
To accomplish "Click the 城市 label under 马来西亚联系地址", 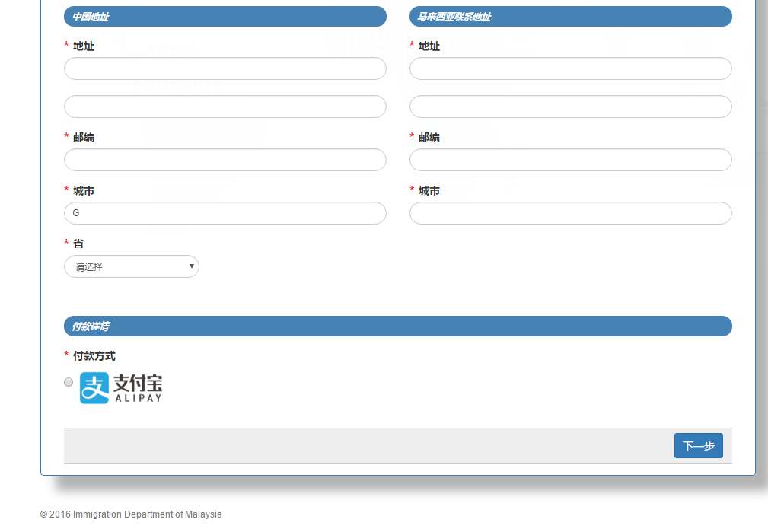I will (429, 191).
